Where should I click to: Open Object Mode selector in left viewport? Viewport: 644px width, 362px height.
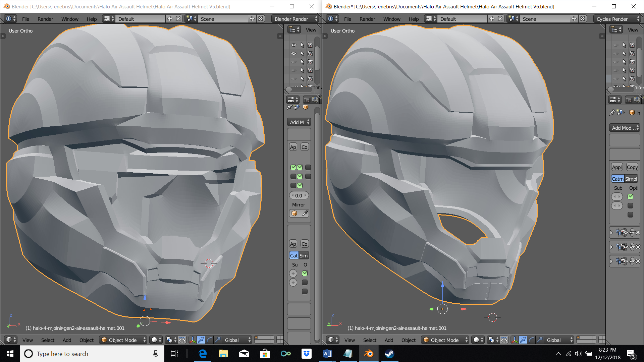click(123, 340)
